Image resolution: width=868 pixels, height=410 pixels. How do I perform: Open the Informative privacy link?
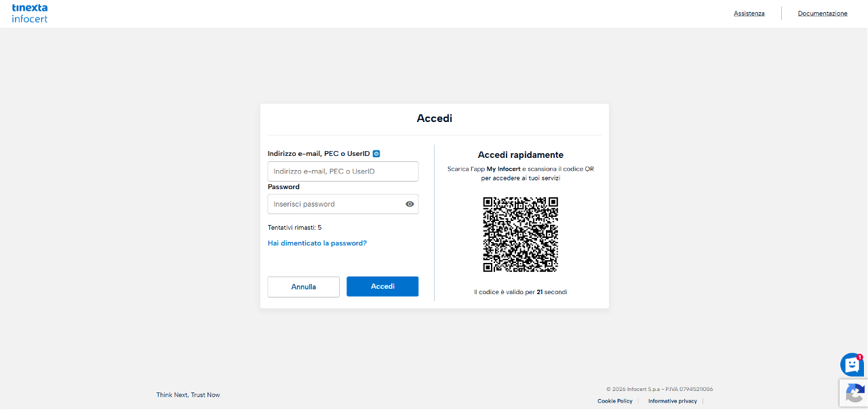[673, 401]
